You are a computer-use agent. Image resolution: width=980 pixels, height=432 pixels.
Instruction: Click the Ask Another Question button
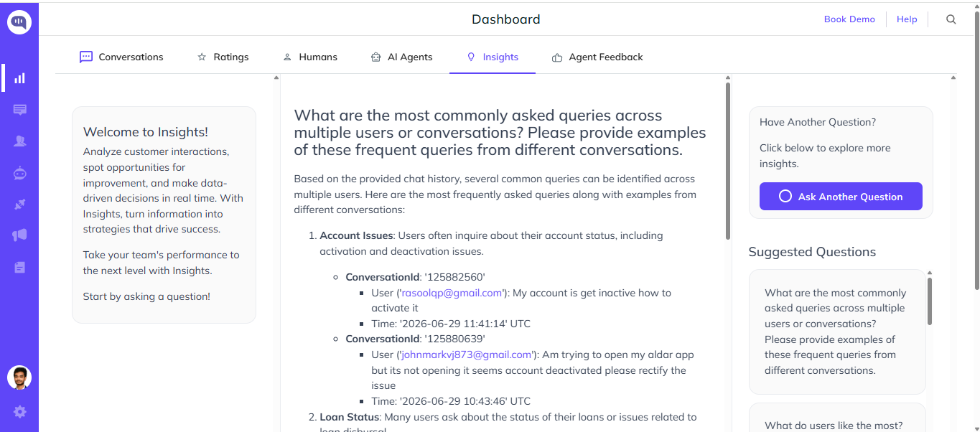click(x=841, y=197)
